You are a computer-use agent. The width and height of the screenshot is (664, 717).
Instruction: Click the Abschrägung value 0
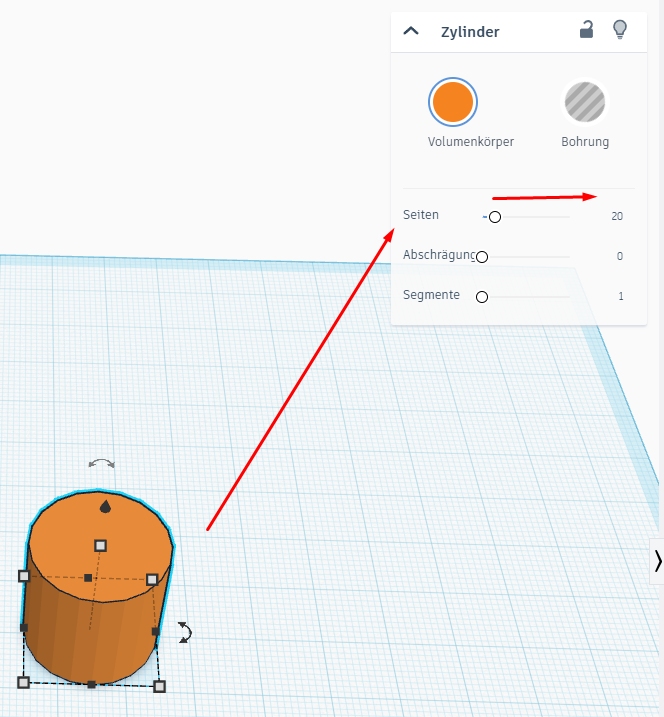(x=620, y=256)
